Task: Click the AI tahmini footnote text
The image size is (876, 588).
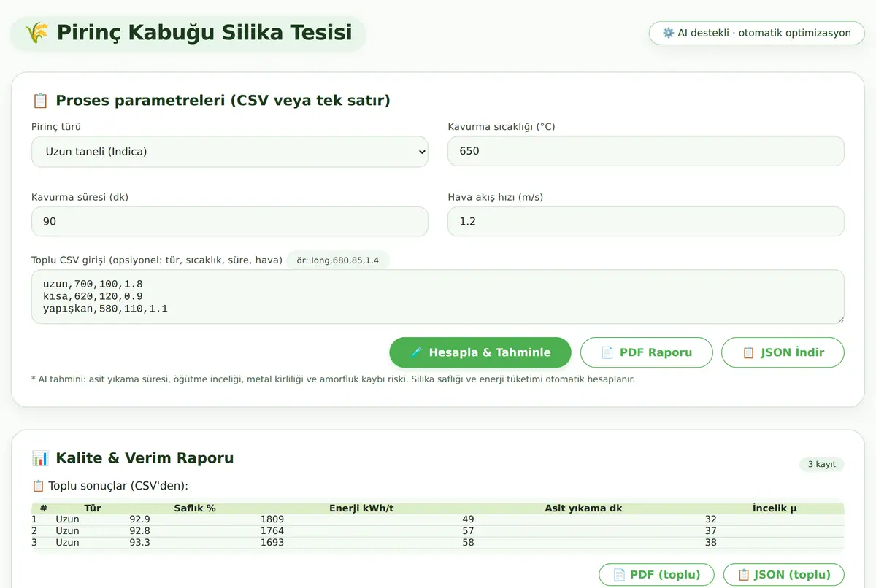Action: click(x=334, y=379)
